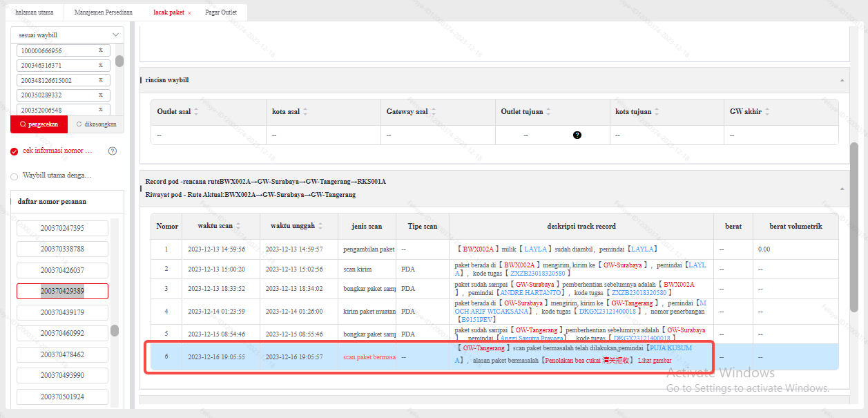Sort by the GW akhir column arrows
This screenshot has width=868, height=418.
click(766, 111)
